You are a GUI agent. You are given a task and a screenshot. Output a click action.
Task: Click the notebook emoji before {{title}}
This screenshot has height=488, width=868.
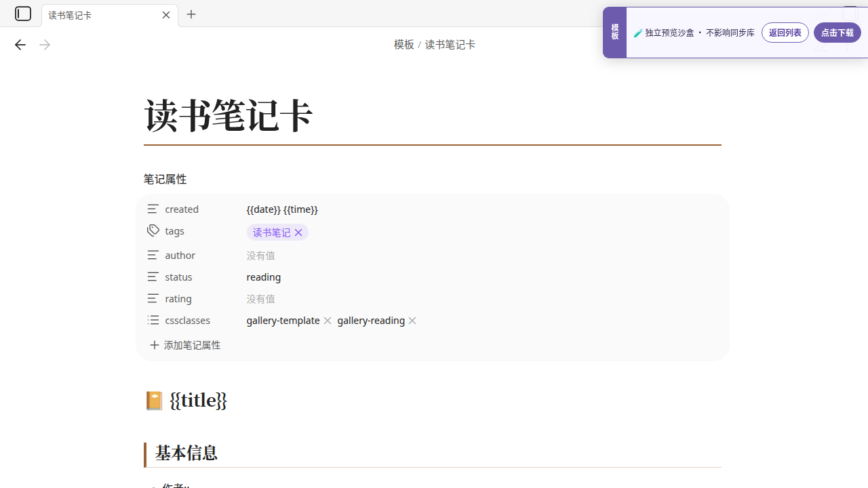coord(154,401)
